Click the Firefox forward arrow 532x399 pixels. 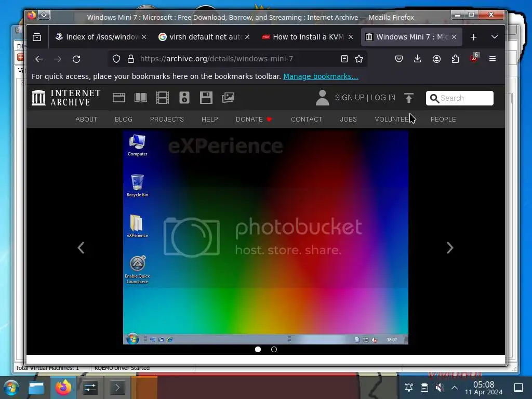click(x=58, y=59)
